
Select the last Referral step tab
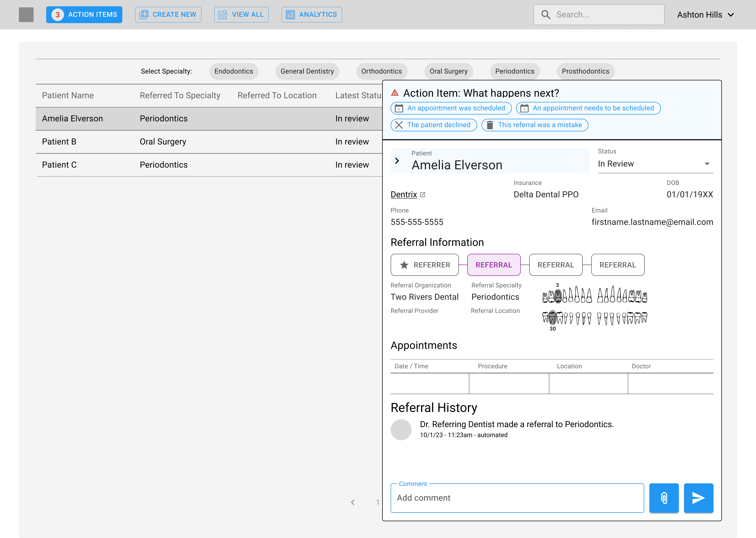[618, 265]
